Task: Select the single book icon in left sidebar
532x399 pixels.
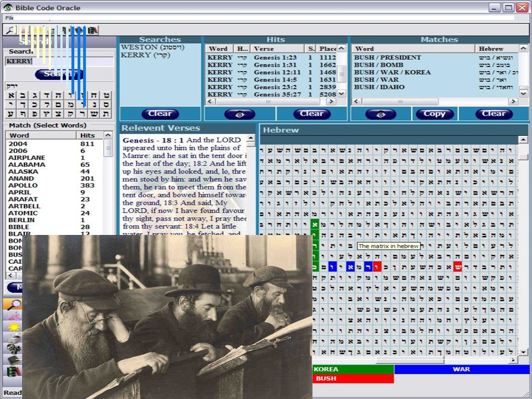Action: point(13,360)
